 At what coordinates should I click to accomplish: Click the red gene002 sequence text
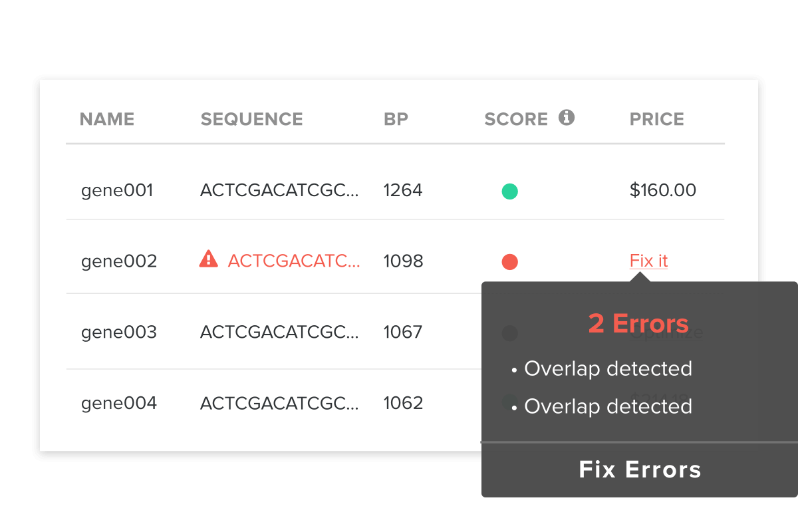tap(293, 261)
